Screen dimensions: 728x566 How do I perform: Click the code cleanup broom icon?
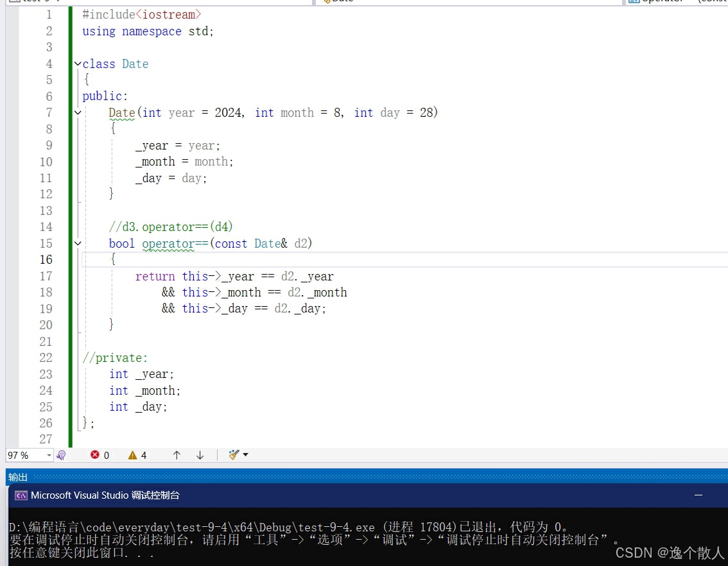point(234,454)
